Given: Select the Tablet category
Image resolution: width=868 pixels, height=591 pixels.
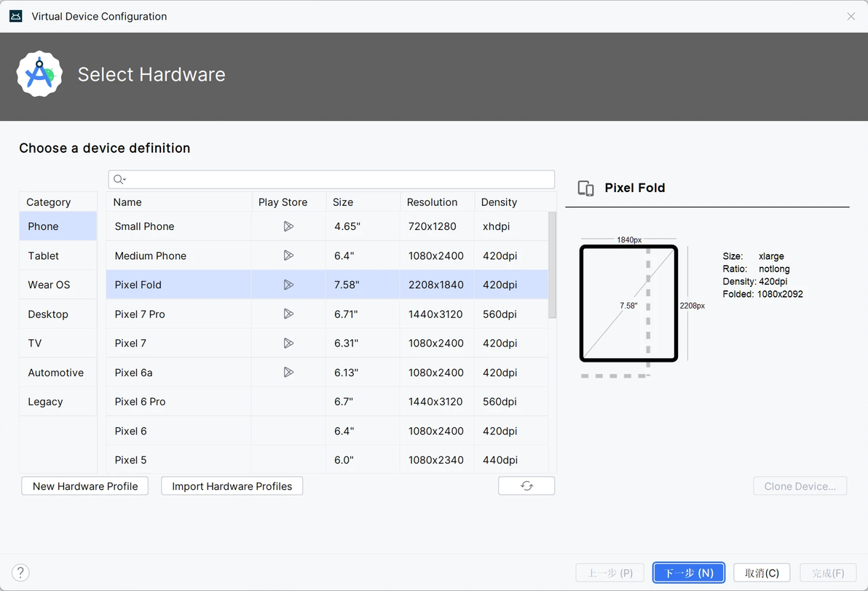Looking at the screenshot, I should click(44, 255).
